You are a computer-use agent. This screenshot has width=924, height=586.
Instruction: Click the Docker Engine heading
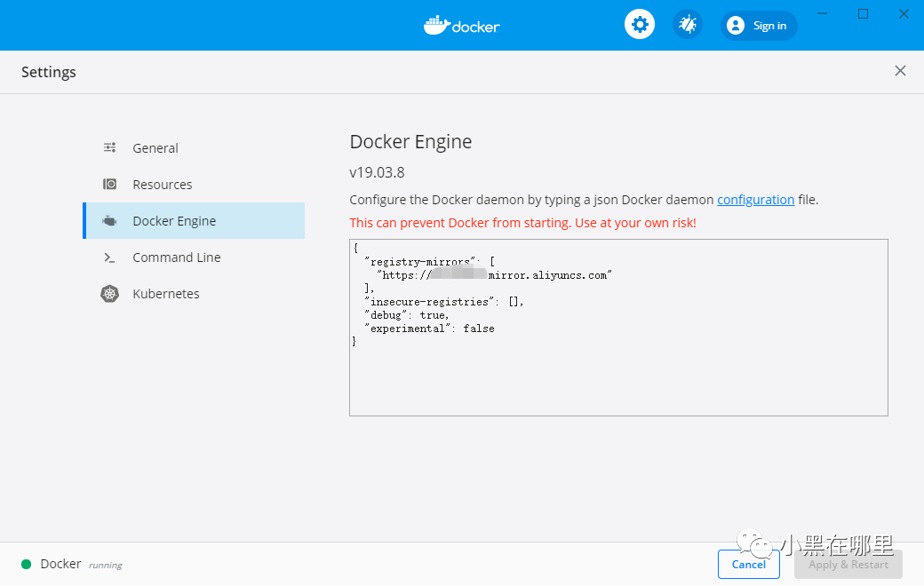(x=410, y=142)
